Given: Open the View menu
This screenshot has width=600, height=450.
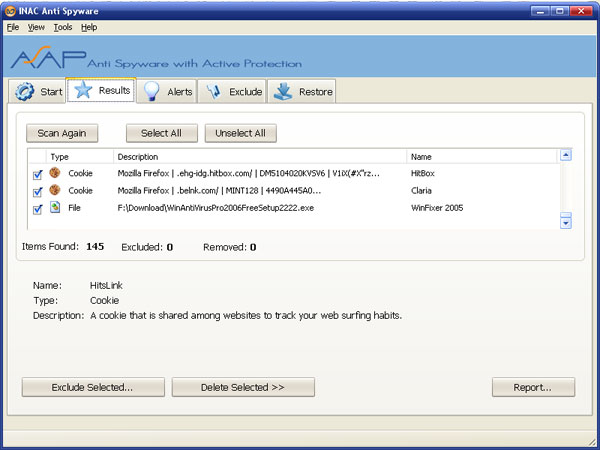Looking at the screenshot, I should click(x=36, y=28).
